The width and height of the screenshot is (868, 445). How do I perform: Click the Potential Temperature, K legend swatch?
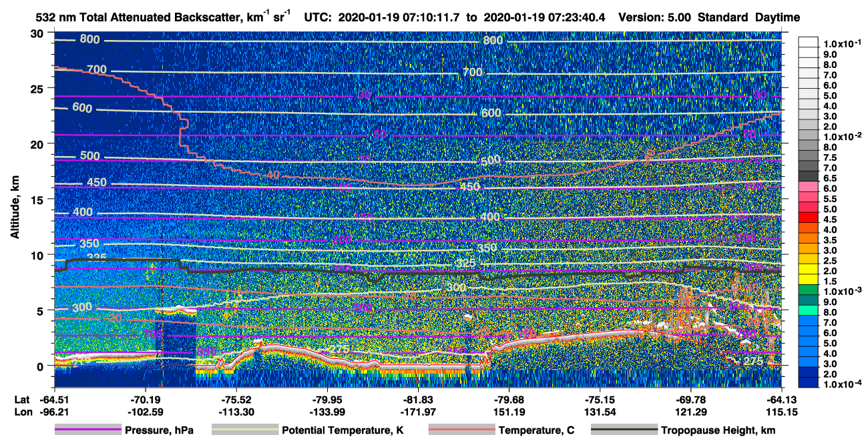244,430
